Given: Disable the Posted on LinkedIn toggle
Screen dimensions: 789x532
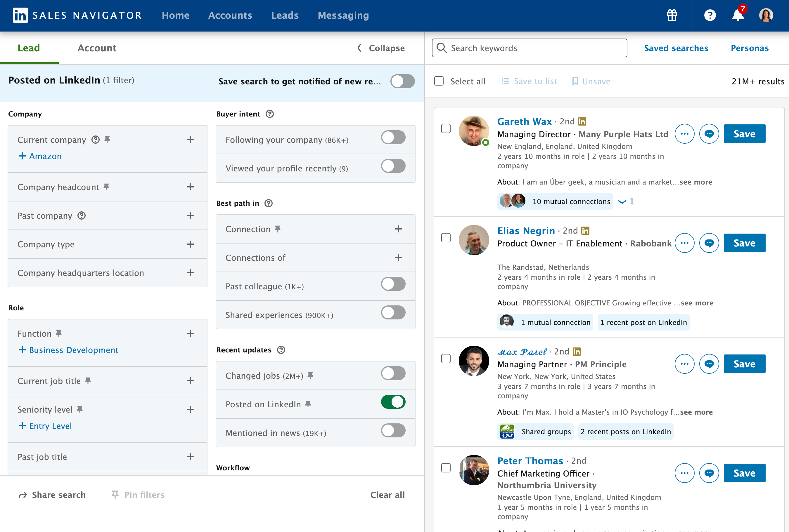Looking at the screenshot, I should point(393,402).
